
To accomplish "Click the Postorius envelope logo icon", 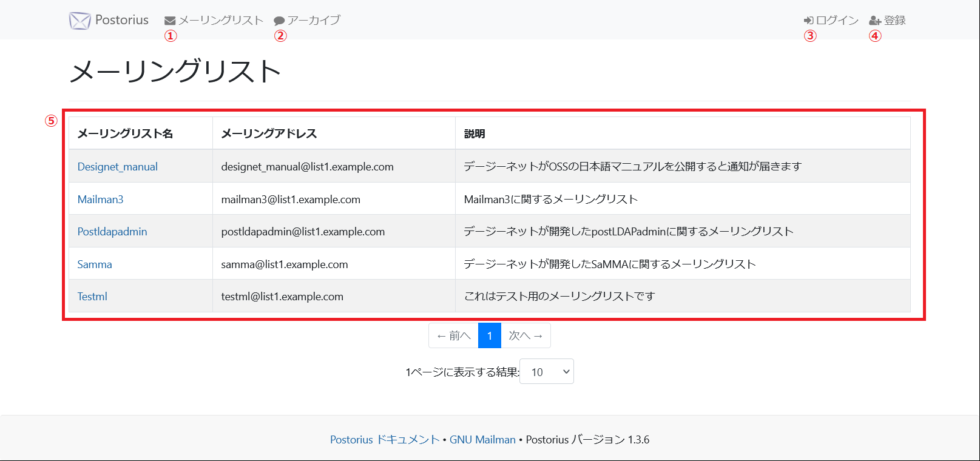I will [x=79, y=21].
